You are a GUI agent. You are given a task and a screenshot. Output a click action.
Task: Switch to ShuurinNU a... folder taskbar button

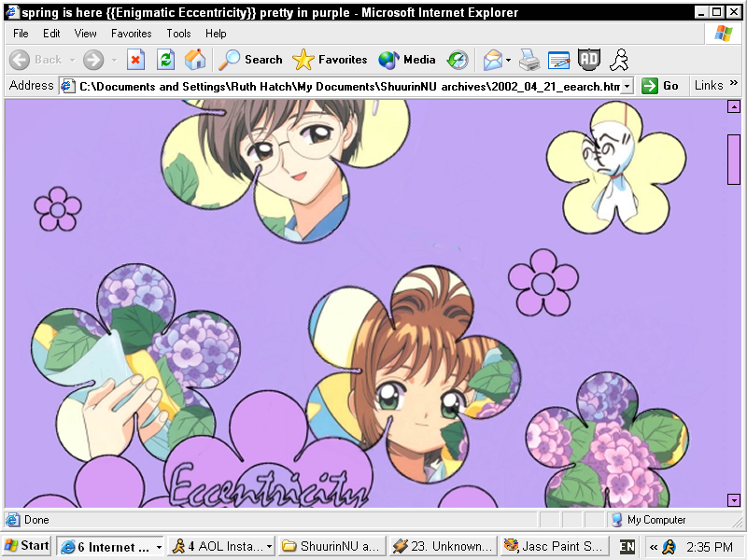pos(332,546)
